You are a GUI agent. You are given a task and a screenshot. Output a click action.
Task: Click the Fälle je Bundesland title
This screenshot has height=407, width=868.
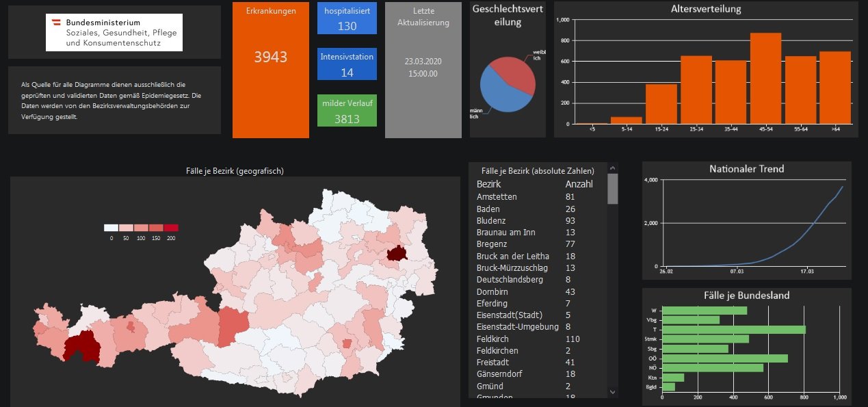[x=747, y=296]
